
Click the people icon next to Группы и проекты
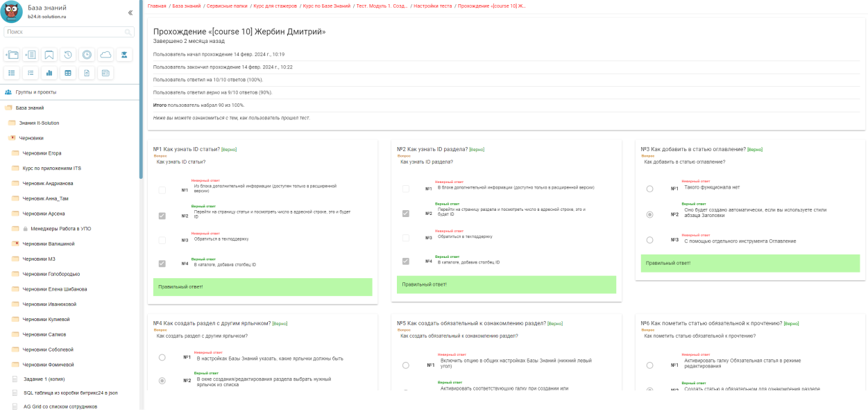(8, 92)
